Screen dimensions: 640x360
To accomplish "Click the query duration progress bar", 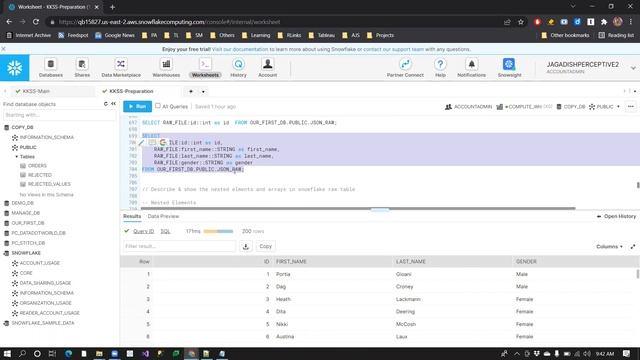I will 218,231.
